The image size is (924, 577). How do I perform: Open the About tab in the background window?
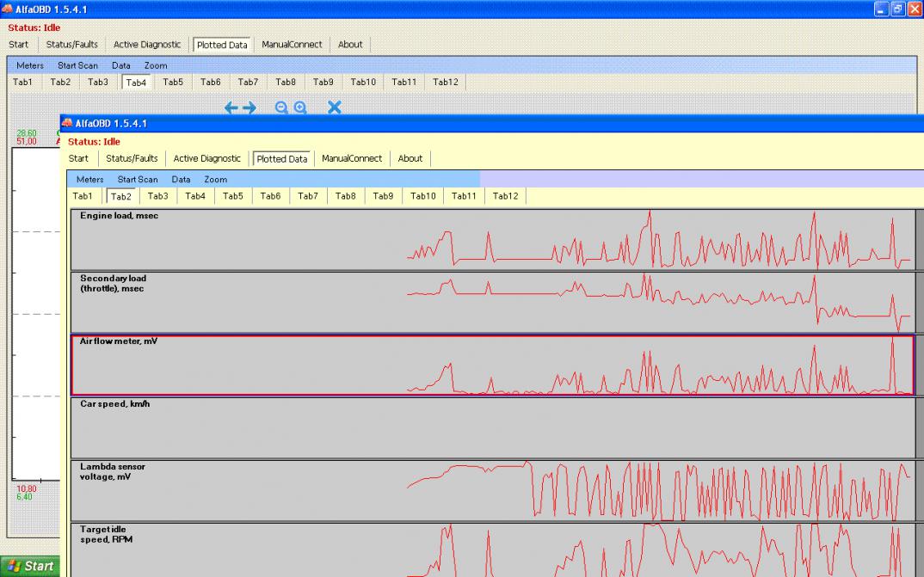pos(350,45)
